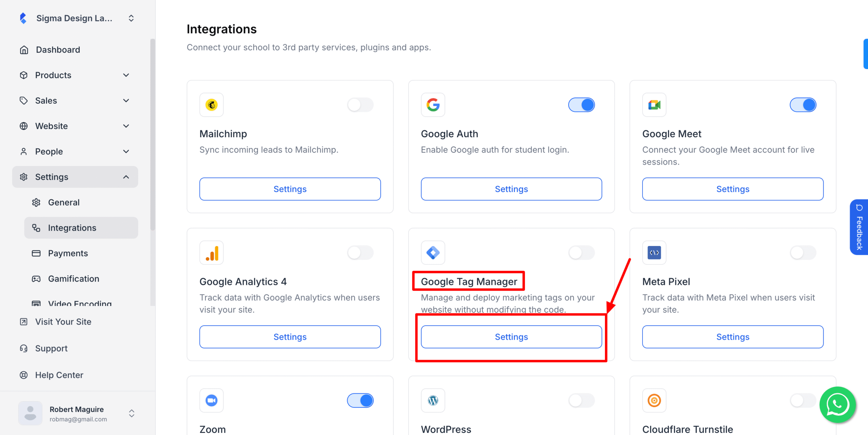Screen dimensions: 868x435
Task: Click the Zoom camera icon
Action: (x=211, y=400)
